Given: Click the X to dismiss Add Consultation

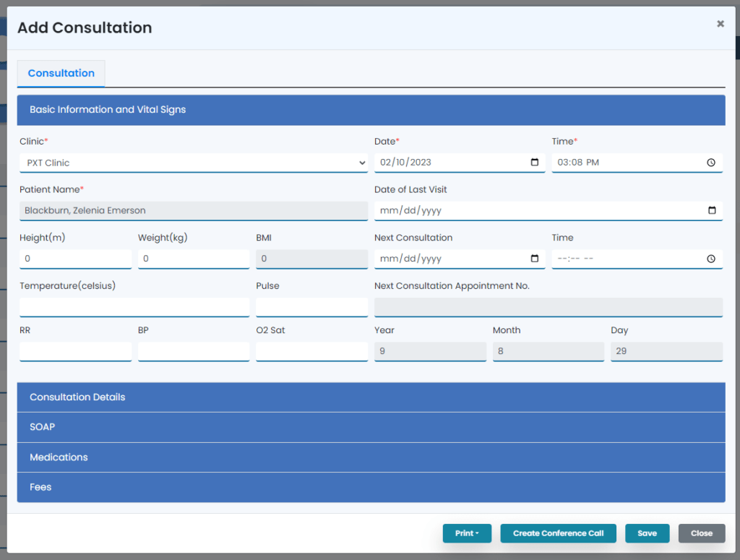Looking at the screenshot, I should [x=720, y=22].
